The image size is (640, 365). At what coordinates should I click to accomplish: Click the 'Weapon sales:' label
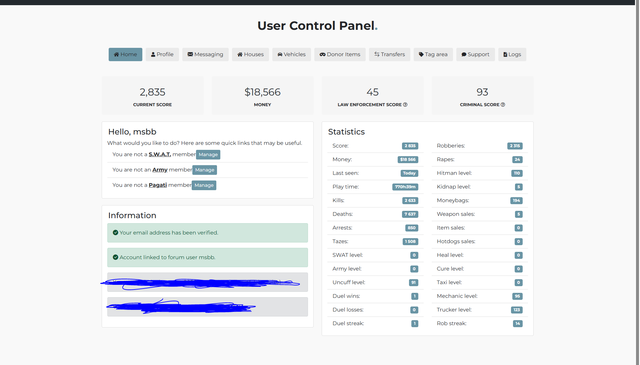point(456,214)
